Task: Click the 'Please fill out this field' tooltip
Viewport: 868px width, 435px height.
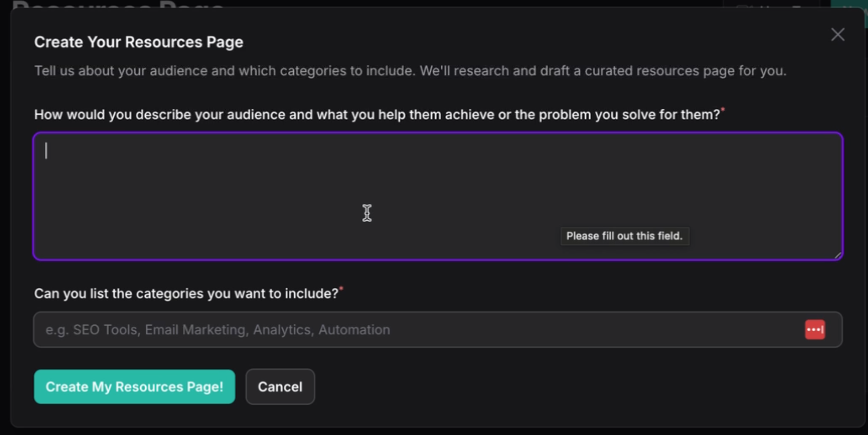Action: 624,236
